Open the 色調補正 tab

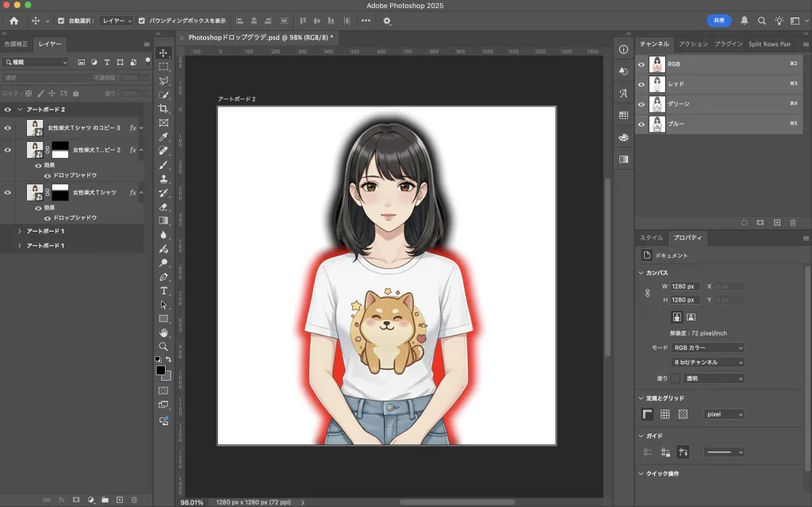pyautogui.click(x=16, y=44)
